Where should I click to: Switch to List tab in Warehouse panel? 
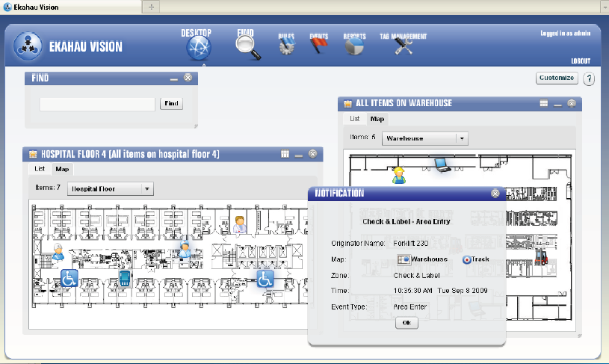click(x=355, y=119)
